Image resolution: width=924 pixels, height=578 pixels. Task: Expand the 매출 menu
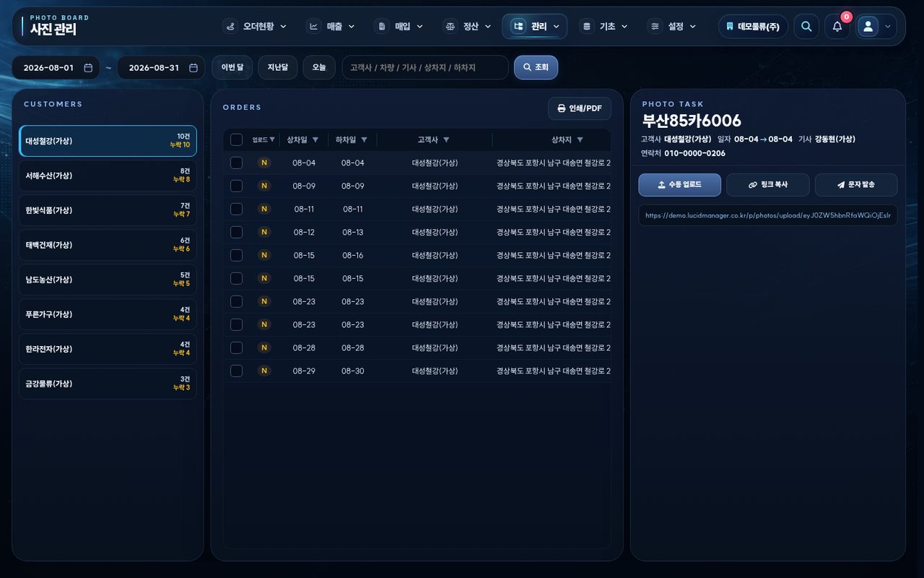coord(332,27)
